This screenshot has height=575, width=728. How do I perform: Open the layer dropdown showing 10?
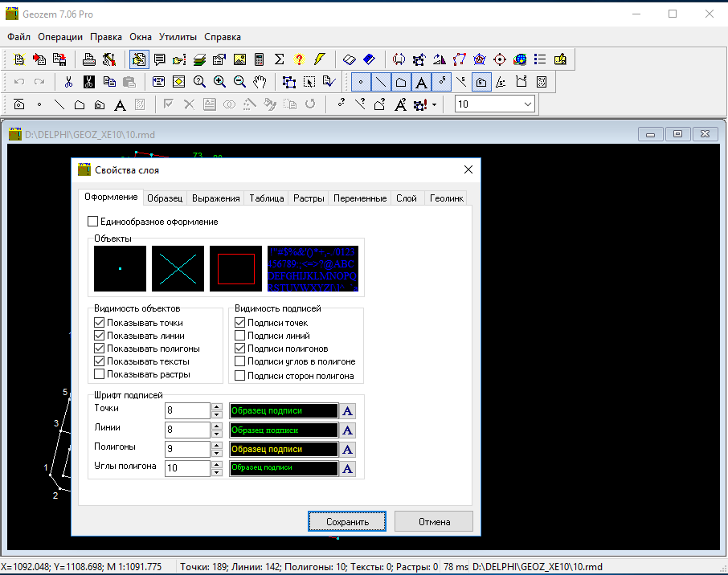(527, 104)
